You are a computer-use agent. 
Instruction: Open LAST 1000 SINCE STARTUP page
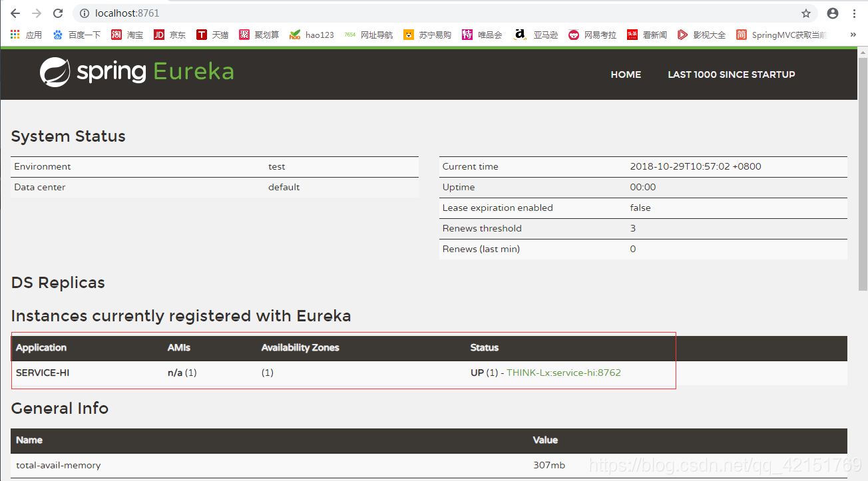tap(732, 75)
